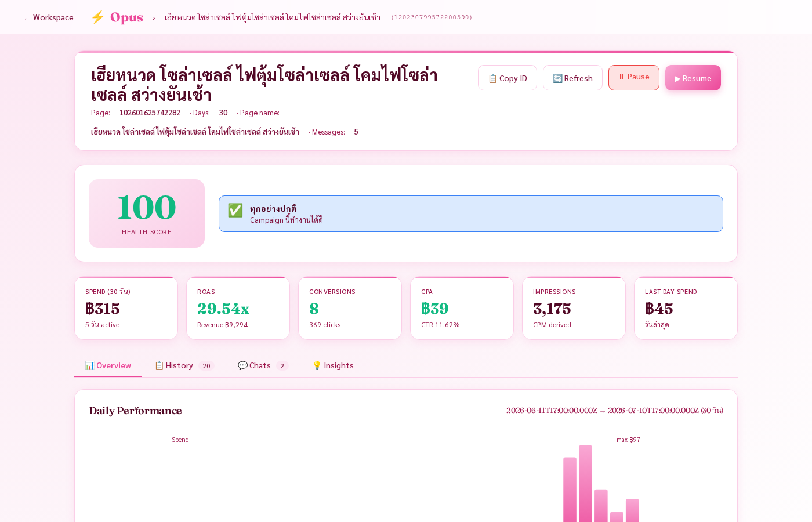Viewport: 812px width, 522px height.
Task: Click the Refresh arrows icon
Action: point(557,78)
